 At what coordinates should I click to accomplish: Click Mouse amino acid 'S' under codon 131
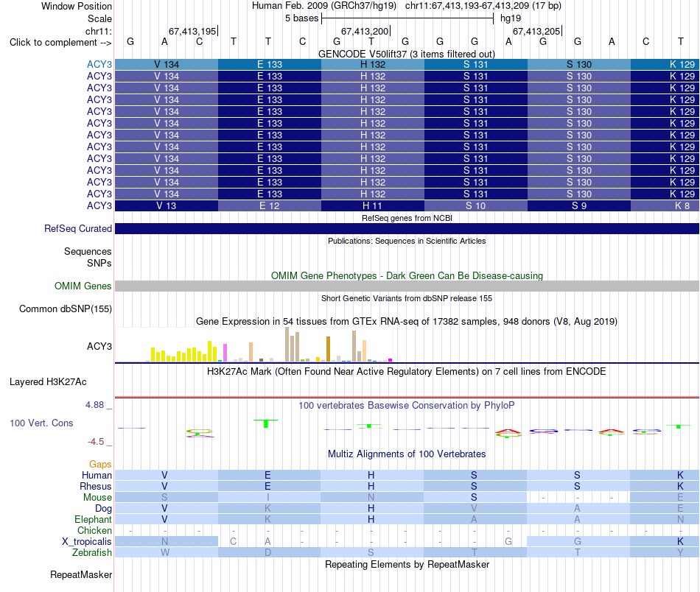coord(474,498)
